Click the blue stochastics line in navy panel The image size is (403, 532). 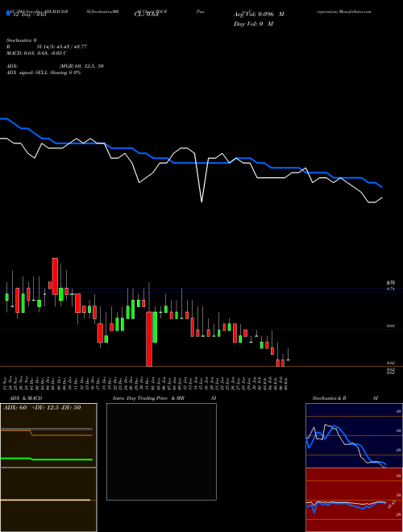click(346, 444)
